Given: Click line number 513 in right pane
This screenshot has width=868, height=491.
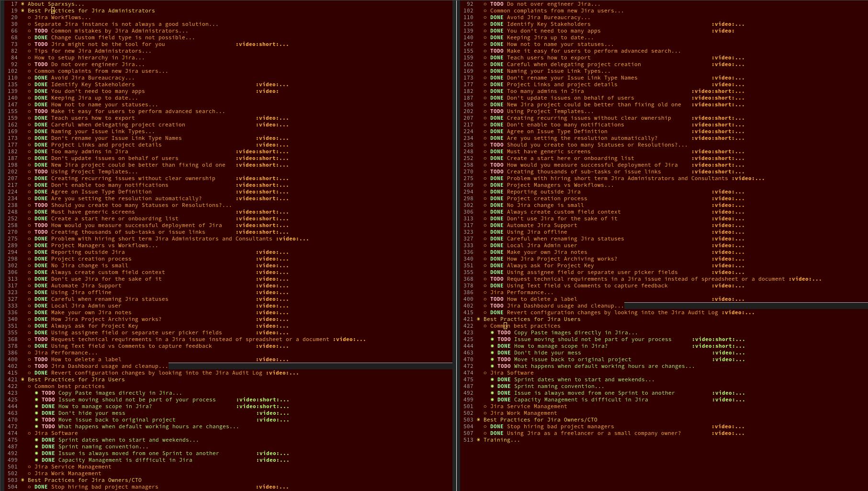Looking at the screenshot, I should coord(468,440).
